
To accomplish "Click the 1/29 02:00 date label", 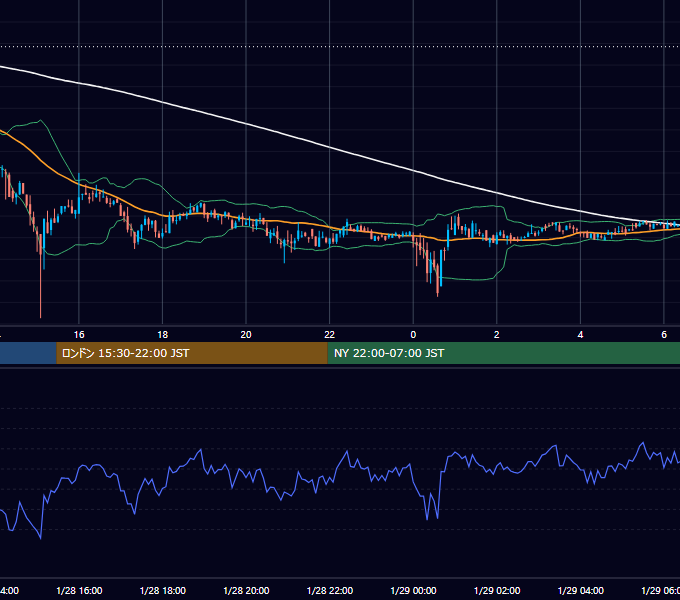I will click(x=497, y=590).
